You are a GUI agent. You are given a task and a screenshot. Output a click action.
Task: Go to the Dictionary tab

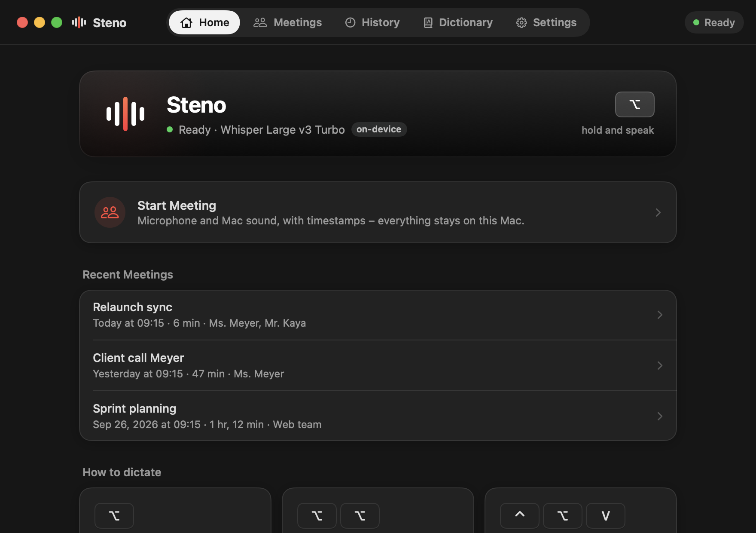point(458,22)
